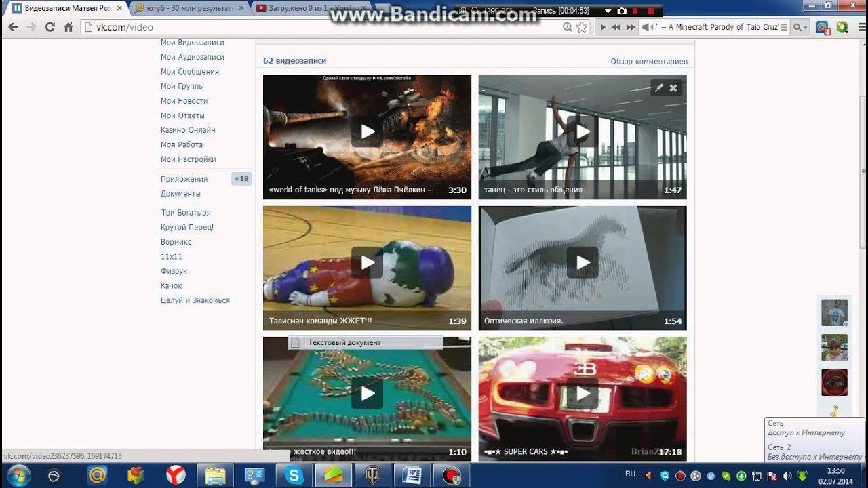Viewport: 868px width, 488px height.
Task: Open Мои Новости in sidebar
Action: coord(184,101)
